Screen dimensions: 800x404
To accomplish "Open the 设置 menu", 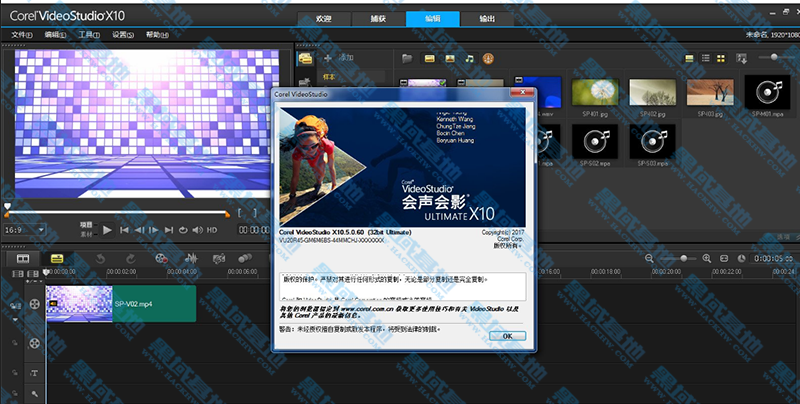I will pos(123,35).
